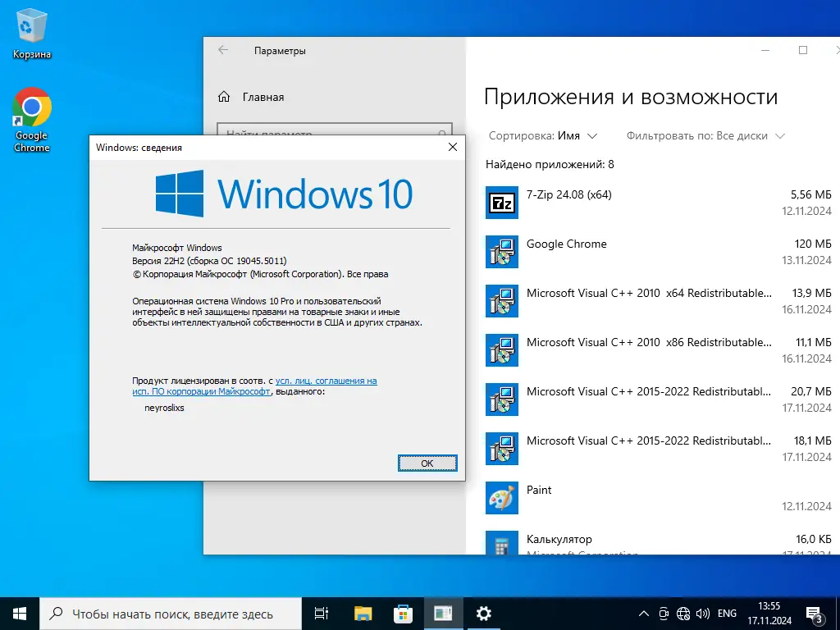Go back using Параметры back arrow

[x=223, y=50]
